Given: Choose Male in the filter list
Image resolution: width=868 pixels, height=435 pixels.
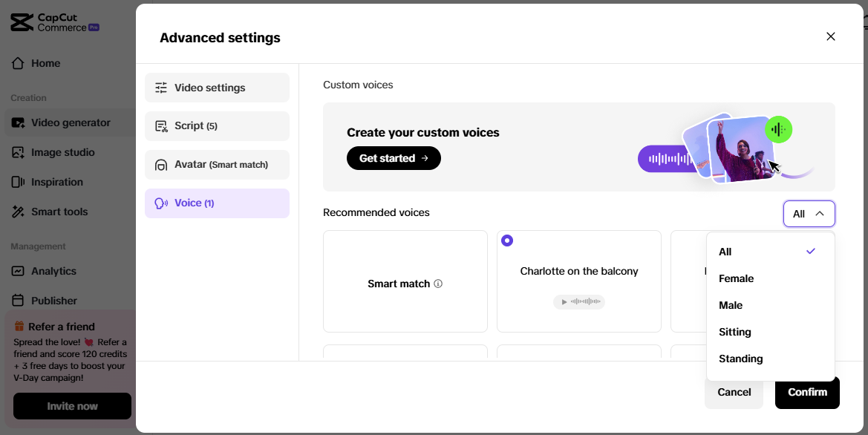Looking at the screenshot, I should click(x=770, y=305).
